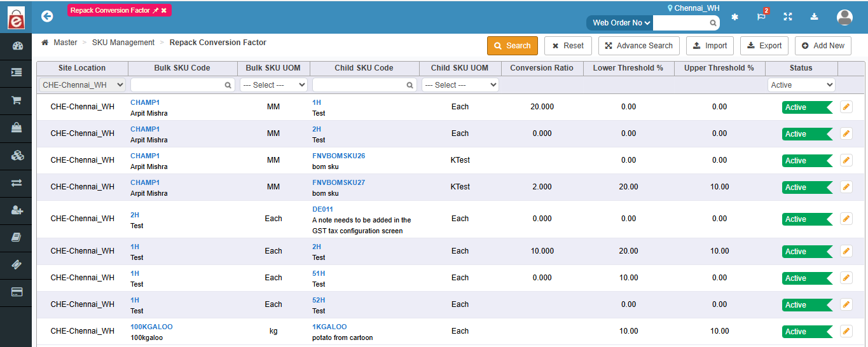Click the download icon in the top bar

point(815,17)
